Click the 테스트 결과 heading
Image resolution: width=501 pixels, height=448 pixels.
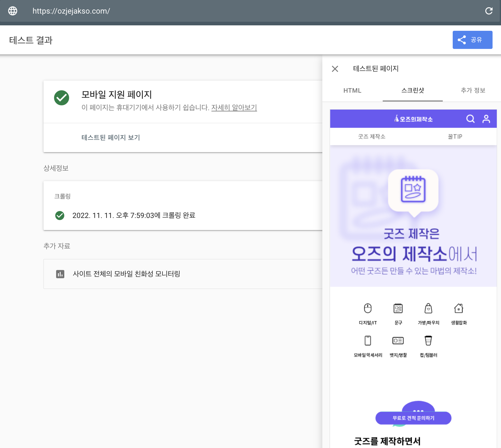coord(31,40)
